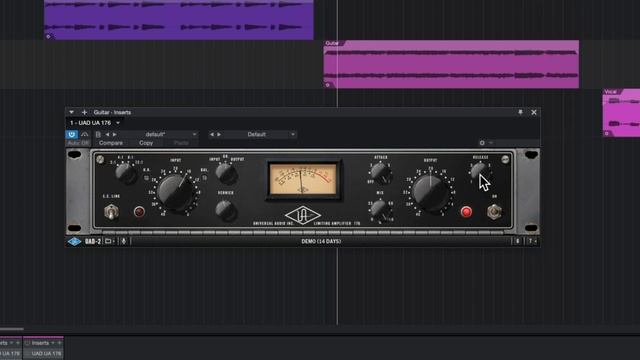Click the meter mode Input/GR/Output knob
Image resolution: width=640 pixels, height=360 pixels.
226,173
